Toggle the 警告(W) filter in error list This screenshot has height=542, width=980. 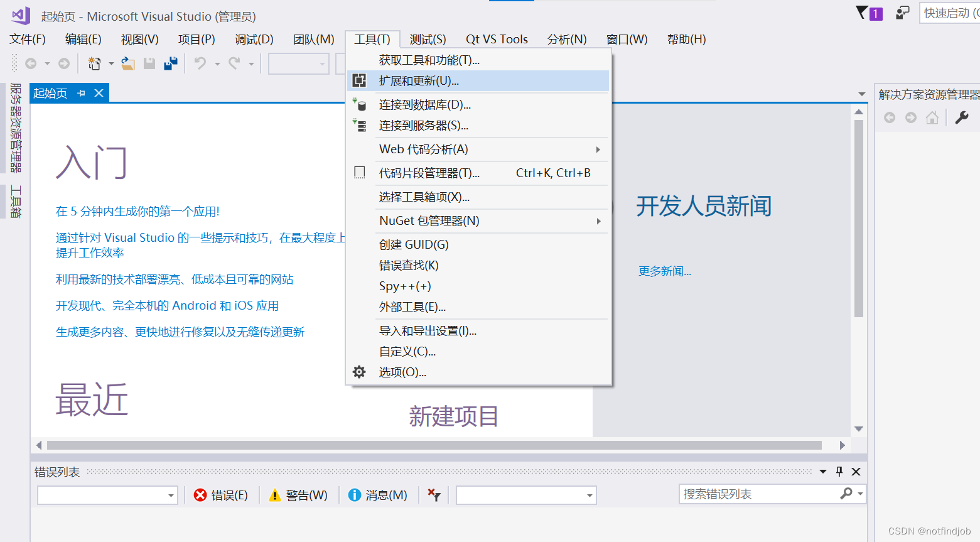coord(298,495)
